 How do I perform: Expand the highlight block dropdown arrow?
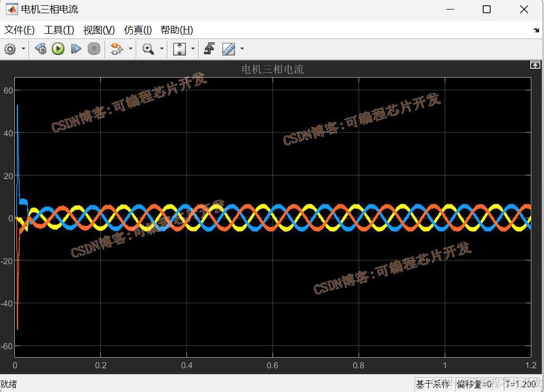pyautogui.click(x=130, y=49)
